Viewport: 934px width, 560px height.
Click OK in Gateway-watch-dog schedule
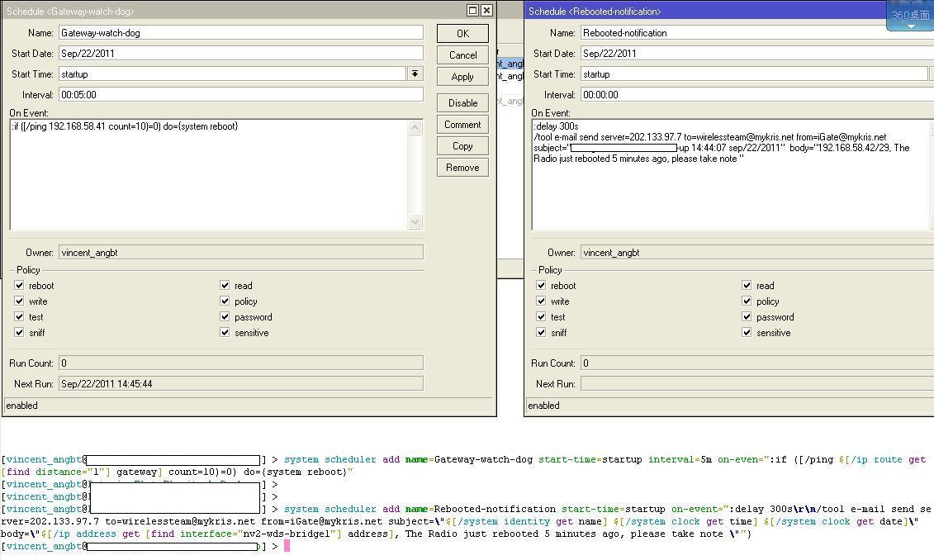coord(462,33)
